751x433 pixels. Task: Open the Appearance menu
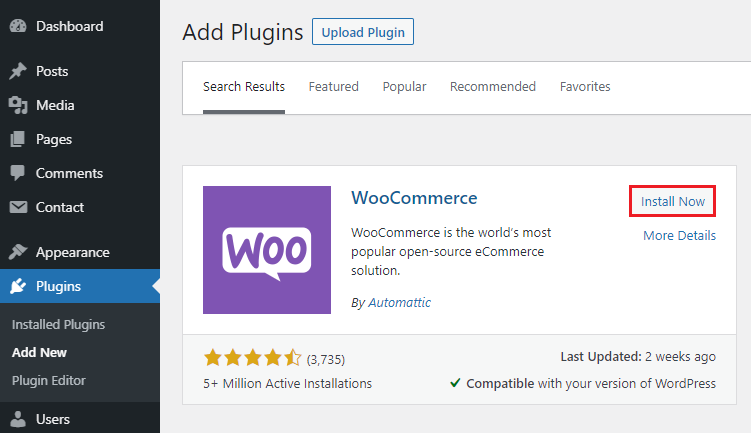pyautogui.click(x=73, y=252)
